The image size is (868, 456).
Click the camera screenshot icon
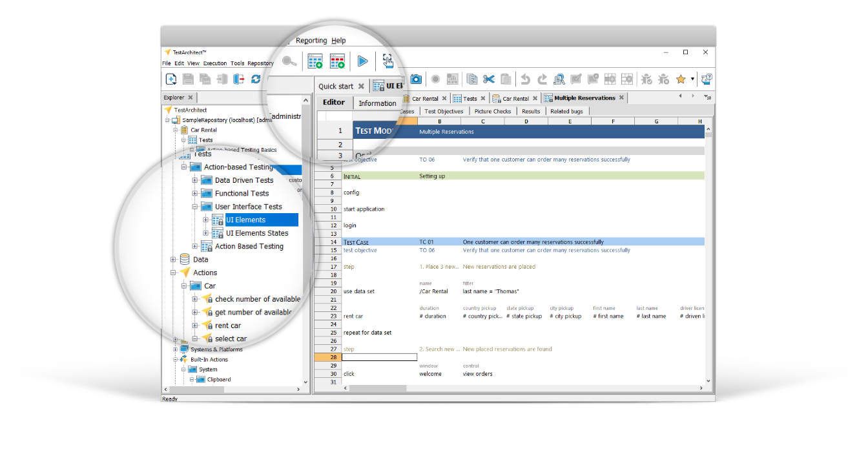pos(416,79)
